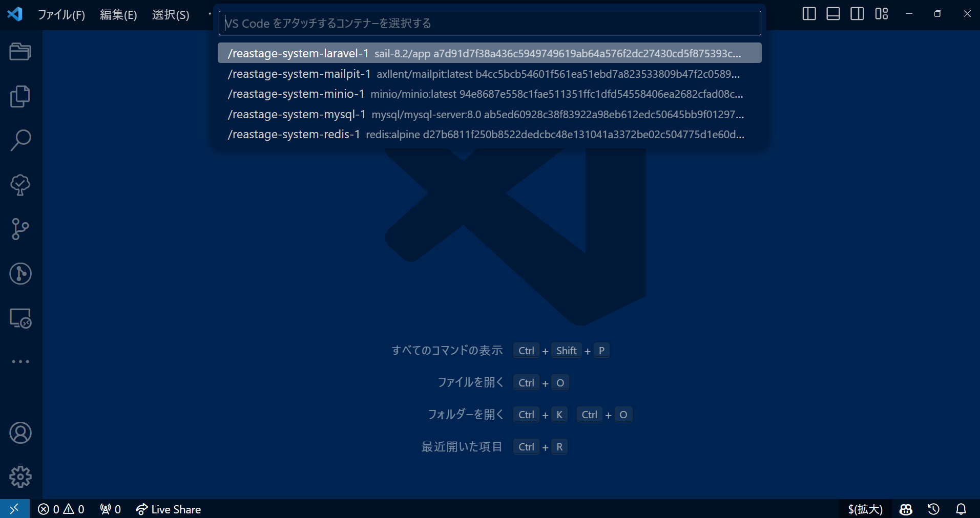This screenshot has width=980, height=518.
Task: Open the Remote Explorer view
Action: coord(20,318)
